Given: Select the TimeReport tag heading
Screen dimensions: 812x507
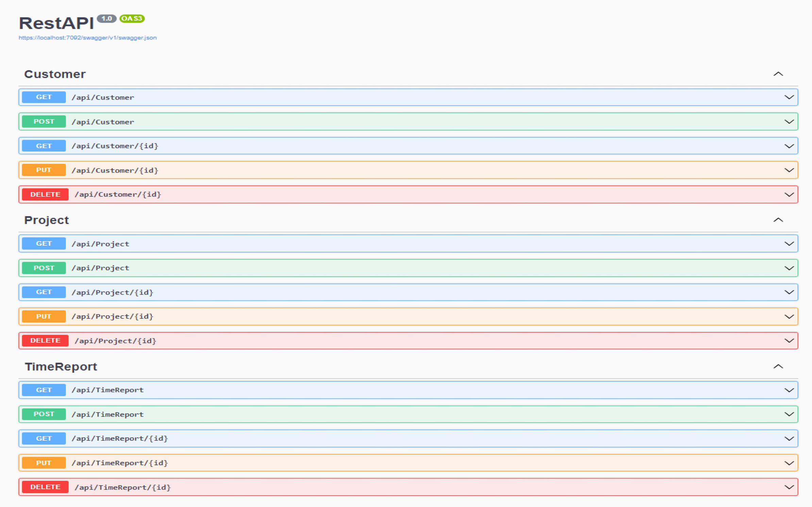Looking at the screenshot, I should pos(61,367).
